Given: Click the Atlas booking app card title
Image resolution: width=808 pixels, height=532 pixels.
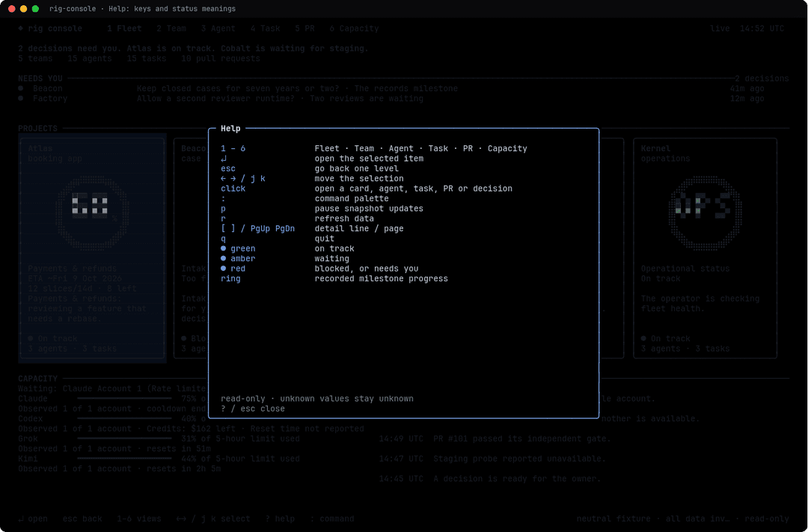Looking at the screenshot, I should click(x=55, y=153).
